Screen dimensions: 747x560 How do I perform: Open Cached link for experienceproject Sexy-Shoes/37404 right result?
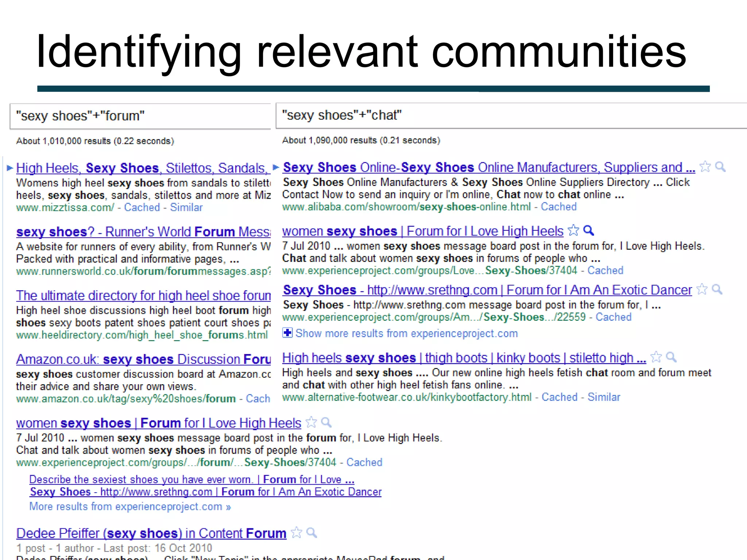click(x=605, y=271)
